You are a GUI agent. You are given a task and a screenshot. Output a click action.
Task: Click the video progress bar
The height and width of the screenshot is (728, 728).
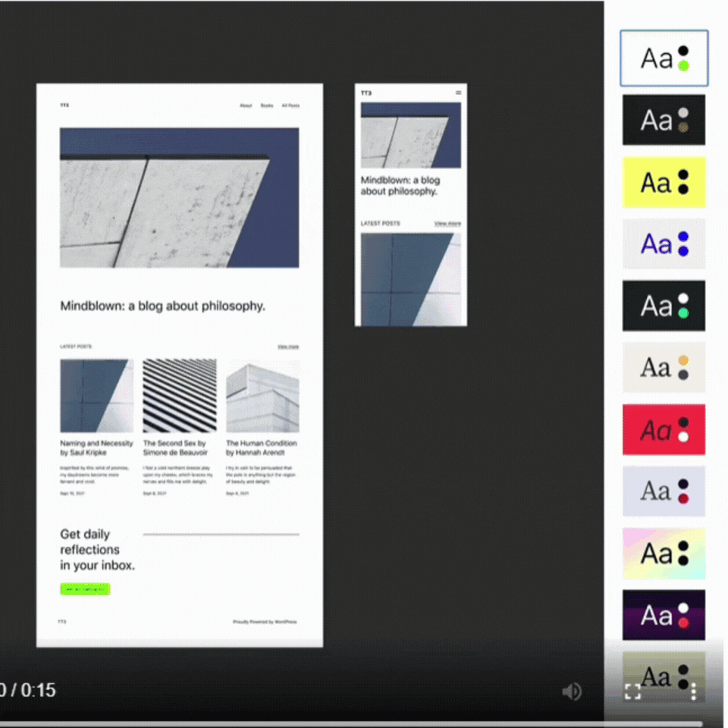(x=349, y=723)
